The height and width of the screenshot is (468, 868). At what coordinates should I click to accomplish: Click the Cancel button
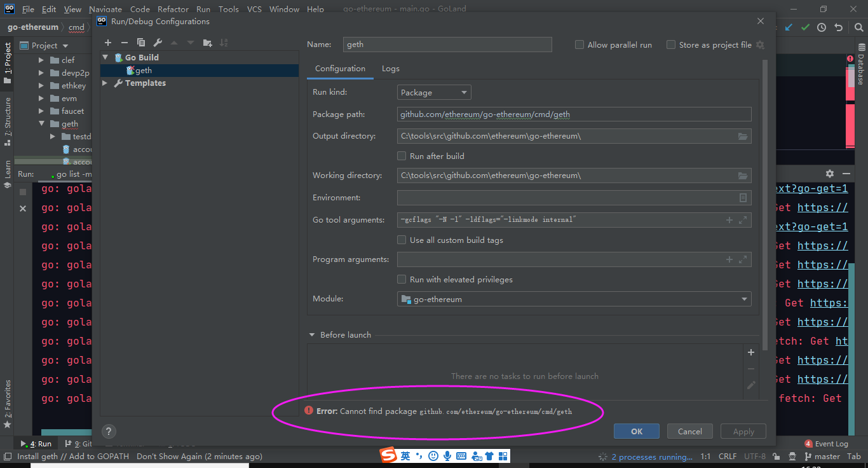tap(690, 431)
